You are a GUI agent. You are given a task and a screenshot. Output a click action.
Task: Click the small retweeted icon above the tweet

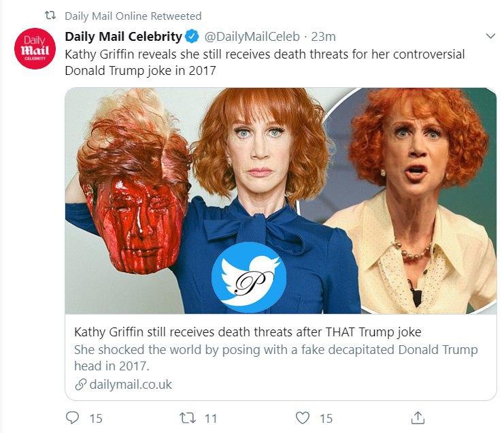[x=50, y=16]
